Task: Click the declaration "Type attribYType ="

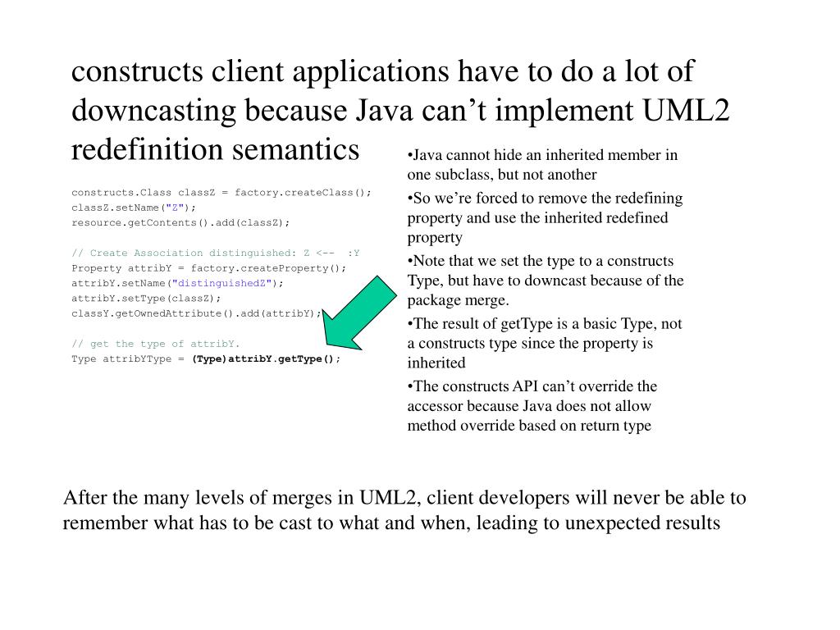Action: (127, 359)
